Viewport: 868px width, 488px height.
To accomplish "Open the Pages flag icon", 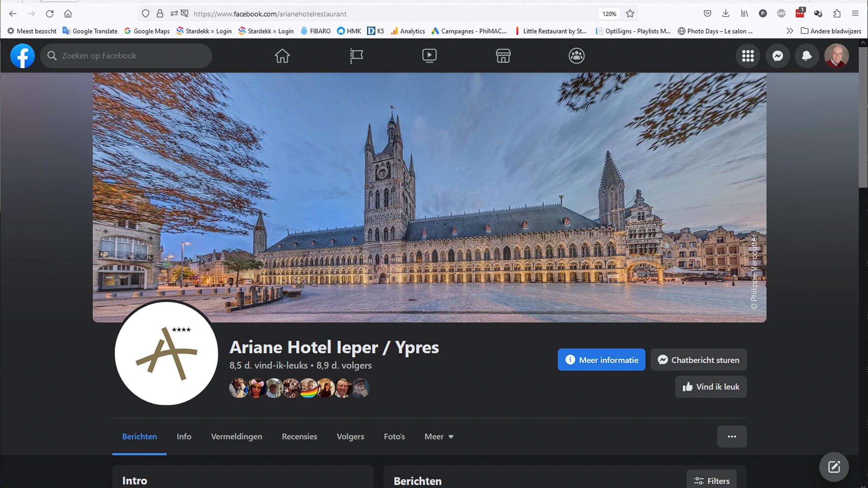I will pyautogui.click(x=356, y=55).
